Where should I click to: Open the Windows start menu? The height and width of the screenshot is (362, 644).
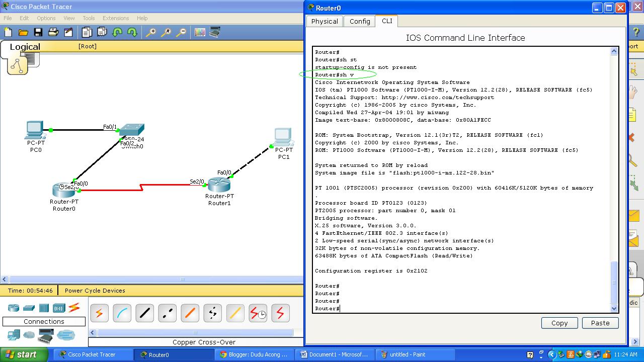[24, 354]
